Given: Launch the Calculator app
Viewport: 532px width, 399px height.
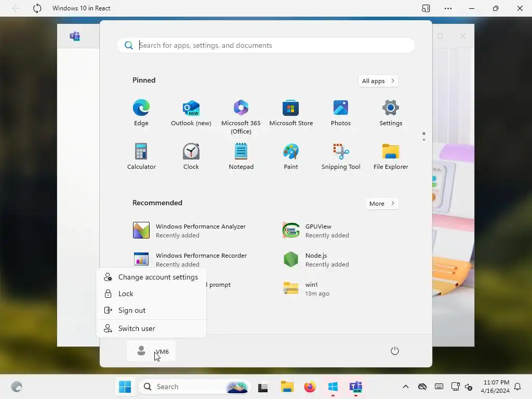Looking at the screenshot, I should tap(141, 156).
